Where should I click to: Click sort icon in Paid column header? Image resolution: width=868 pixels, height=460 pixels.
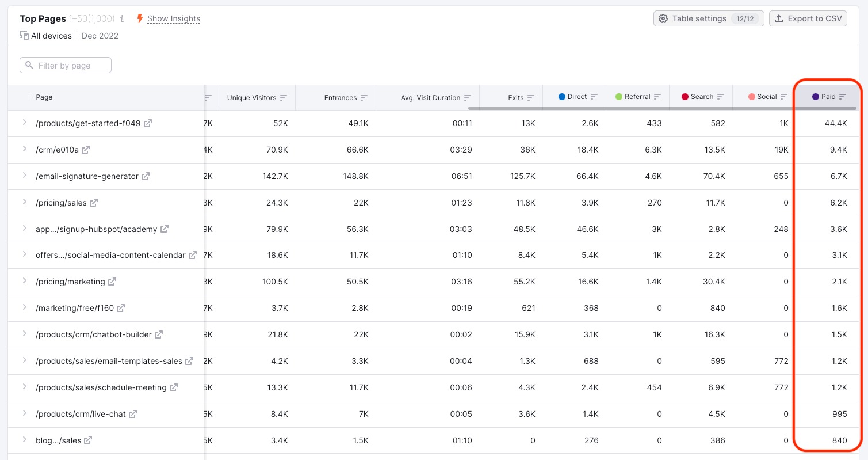[843, 97]
